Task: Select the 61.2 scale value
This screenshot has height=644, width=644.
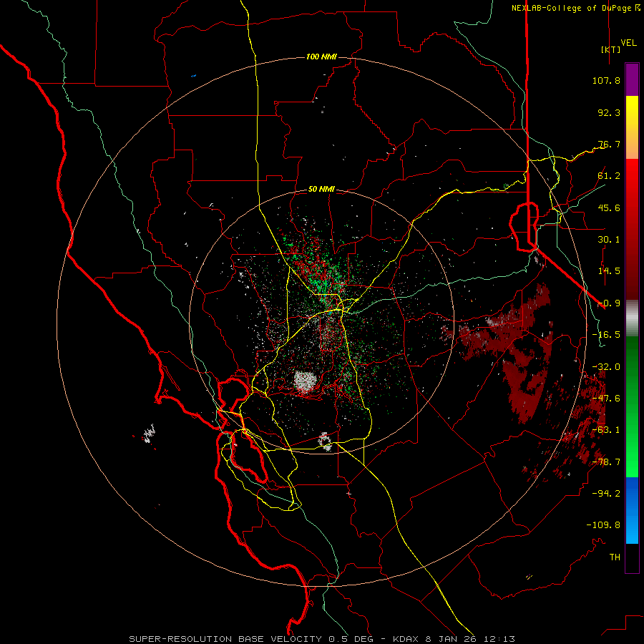Action: coord(609,176)
